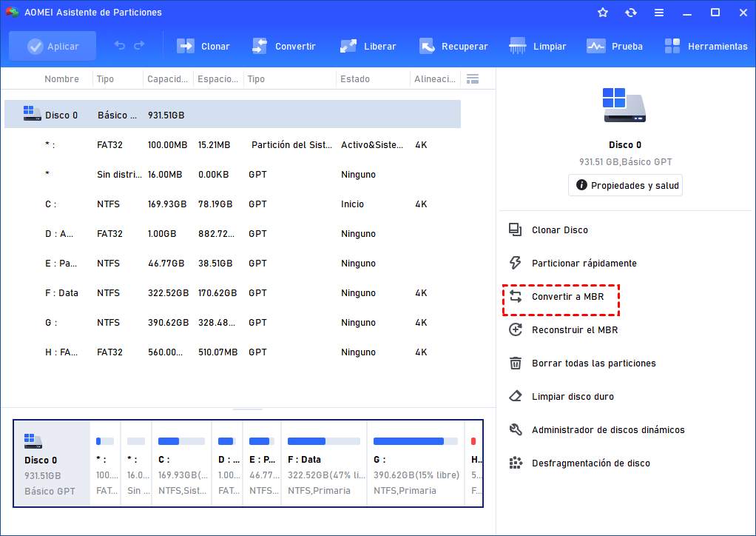756x536 pixels.
Task: Click the undo arrow icon
Action: pyautogui.click(x=120, y=46)
